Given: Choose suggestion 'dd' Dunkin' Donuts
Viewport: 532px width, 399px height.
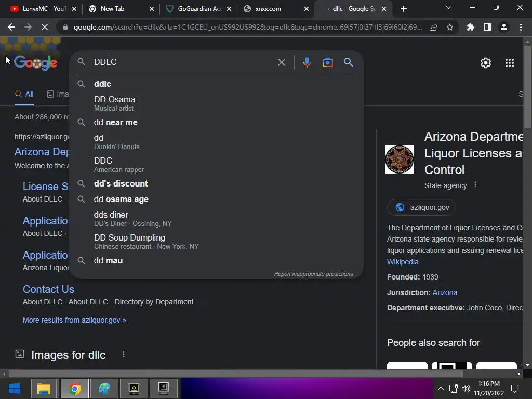Looking at the screenshot, I should click(217, 142).
